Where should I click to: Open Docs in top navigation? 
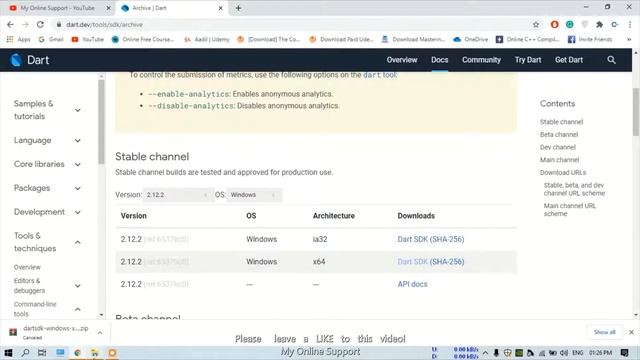coord(440,60)
